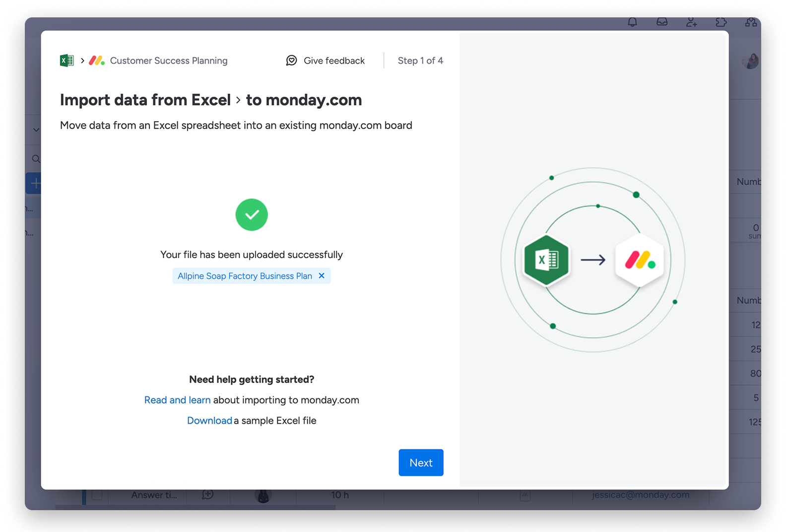Click the 'Import data from Excel' title
The image size is (786, 532).
tap(145, 100)
